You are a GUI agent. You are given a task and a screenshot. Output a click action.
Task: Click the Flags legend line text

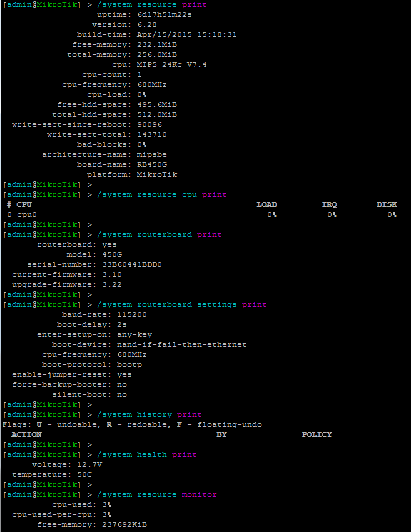(x=132, y=424)
